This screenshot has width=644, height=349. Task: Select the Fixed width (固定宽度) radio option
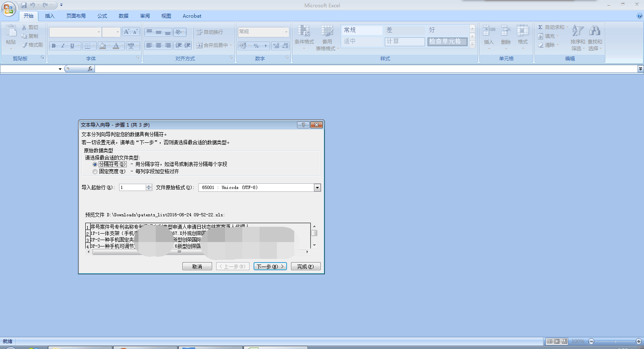tap(95, 172)
